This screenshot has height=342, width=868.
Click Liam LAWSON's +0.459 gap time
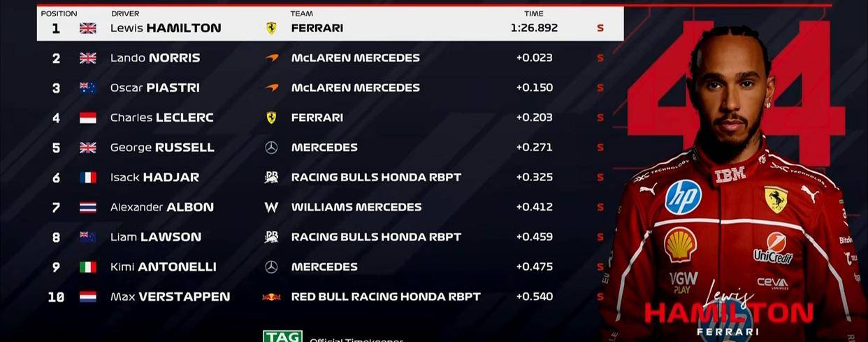tap(534, 237)
